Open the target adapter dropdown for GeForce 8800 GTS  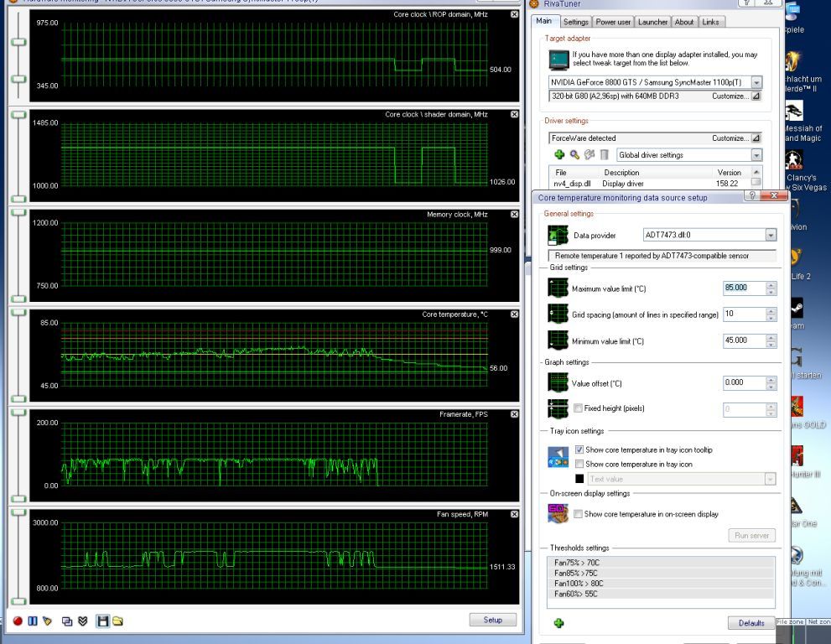click(756, 82)
